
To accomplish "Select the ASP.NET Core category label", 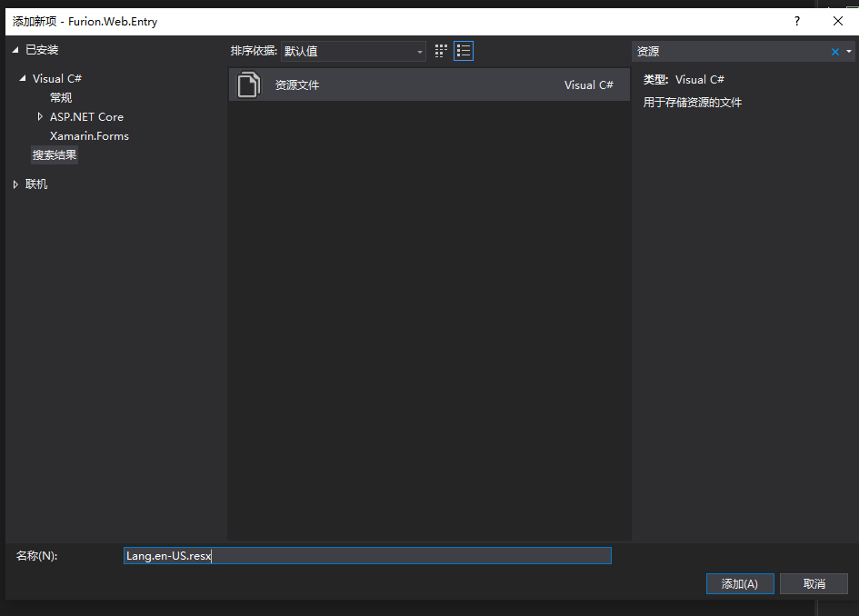I will (x=86, y=116).
